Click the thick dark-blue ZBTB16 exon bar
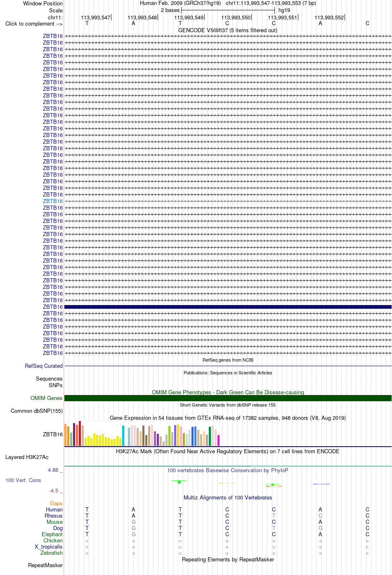The height and width of the screenshot is (575, 392). [228, 307]
